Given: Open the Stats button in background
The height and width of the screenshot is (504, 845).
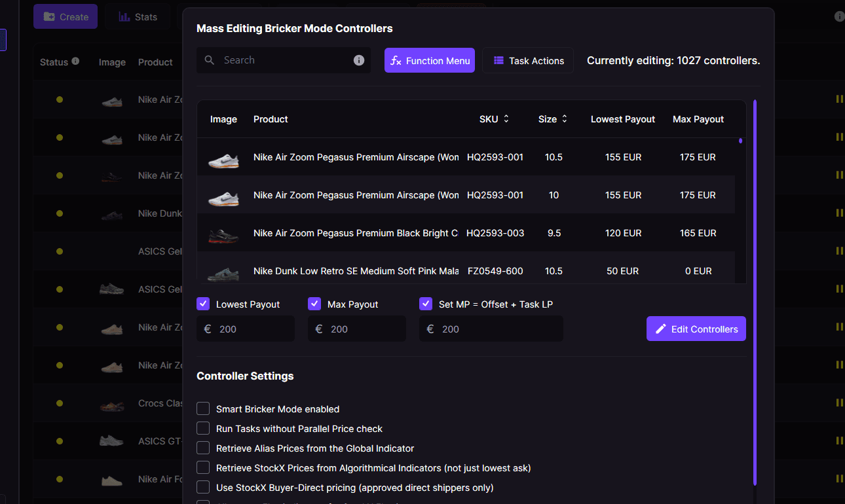Looking at the screenshot, I should 138,17.
